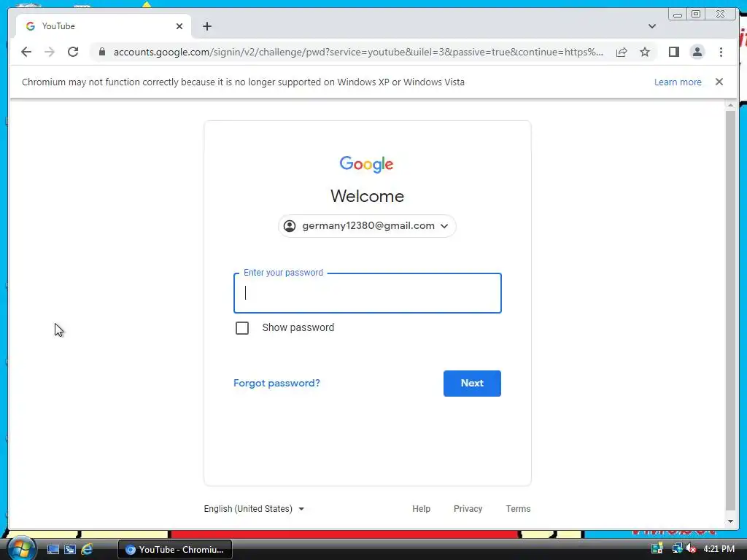Switch between windows quick launch icon
Viewport: 747px width, 560px height.
point(70,550)
